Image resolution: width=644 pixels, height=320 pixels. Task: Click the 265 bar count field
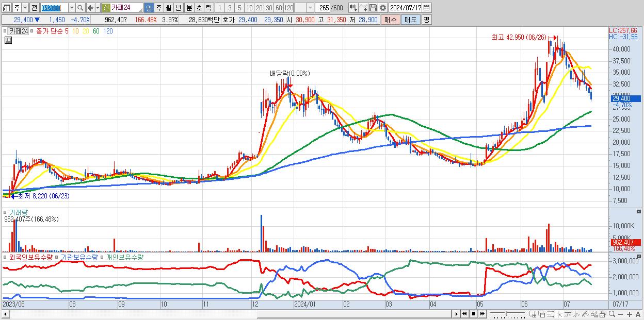(x=323, y=8)
